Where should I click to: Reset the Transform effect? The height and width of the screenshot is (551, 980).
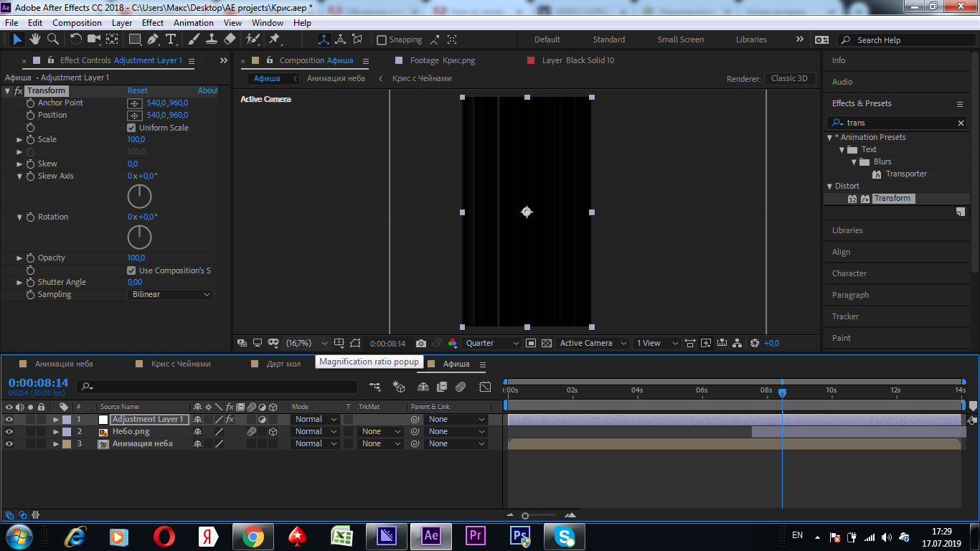pos(137,90)
